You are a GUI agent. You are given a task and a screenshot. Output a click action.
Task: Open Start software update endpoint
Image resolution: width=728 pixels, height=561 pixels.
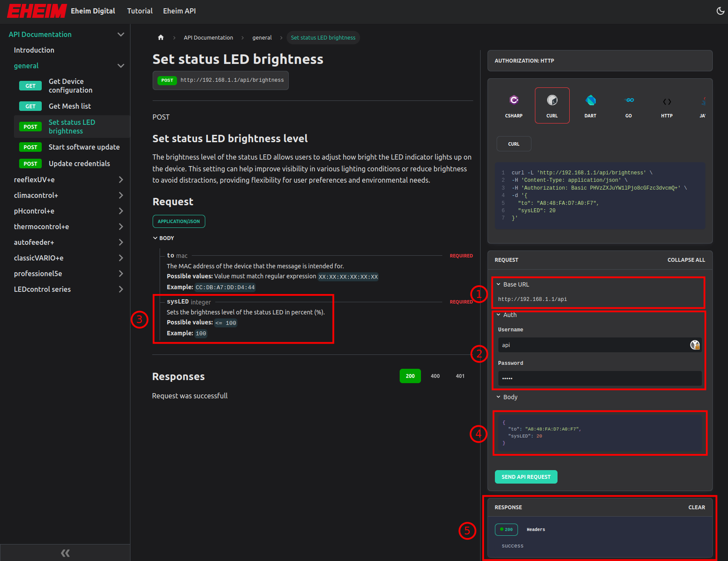tap(84, 147)
